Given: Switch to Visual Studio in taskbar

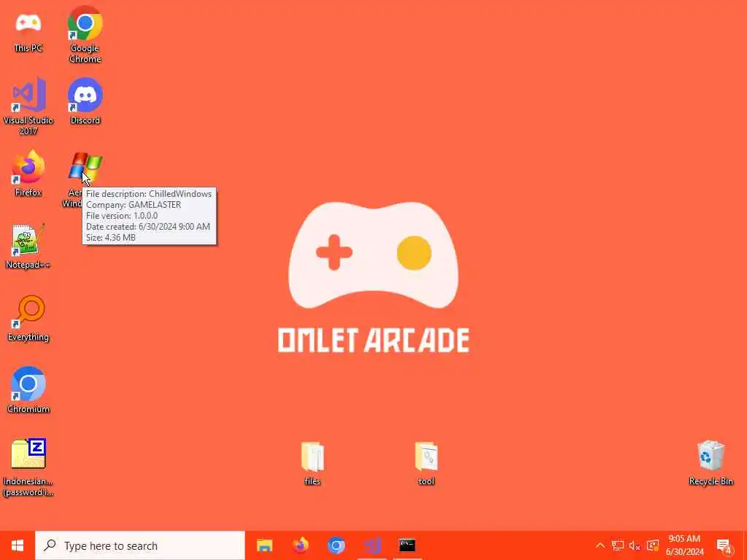Looking at the screenshot, I should (x=371, y=545).
